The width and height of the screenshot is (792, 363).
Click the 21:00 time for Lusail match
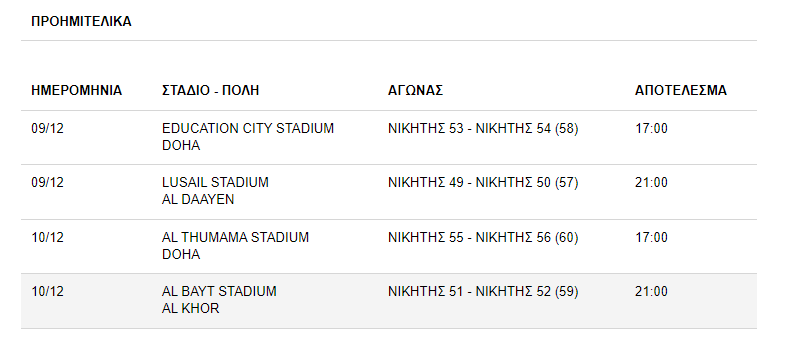[x=651, y=182]
